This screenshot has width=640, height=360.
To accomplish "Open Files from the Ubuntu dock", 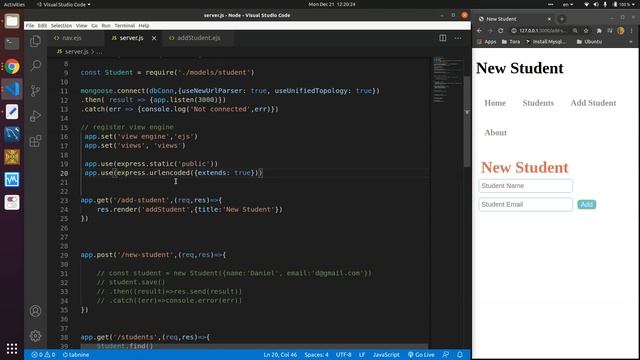I will 12,20.
